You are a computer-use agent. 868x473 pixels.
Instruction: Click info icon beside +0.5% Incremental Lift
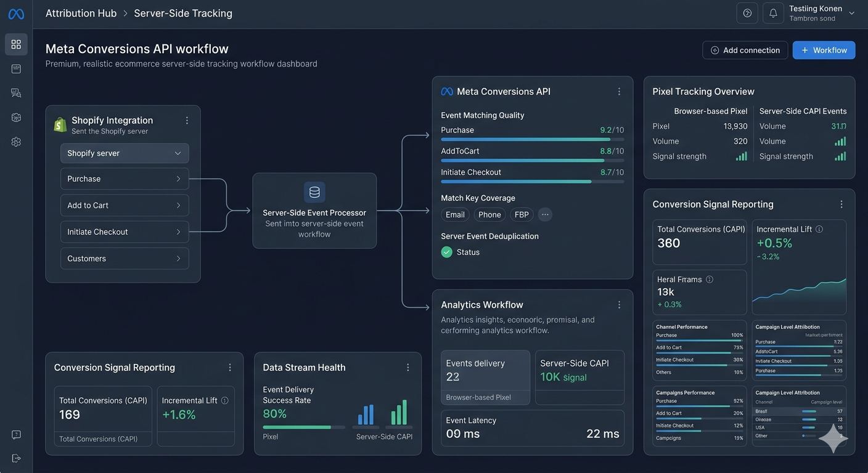click(819, 229)
